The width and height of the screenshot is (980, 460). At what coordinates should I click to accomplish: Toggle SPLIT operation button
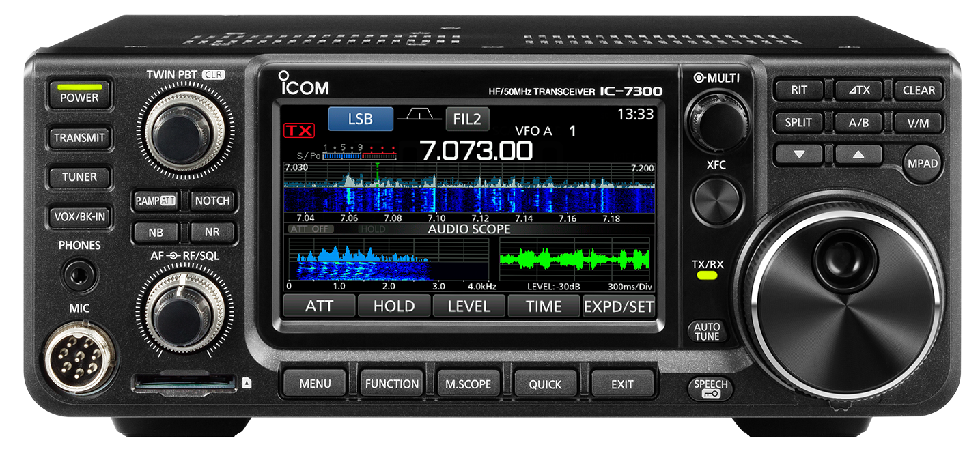point(798,123)
